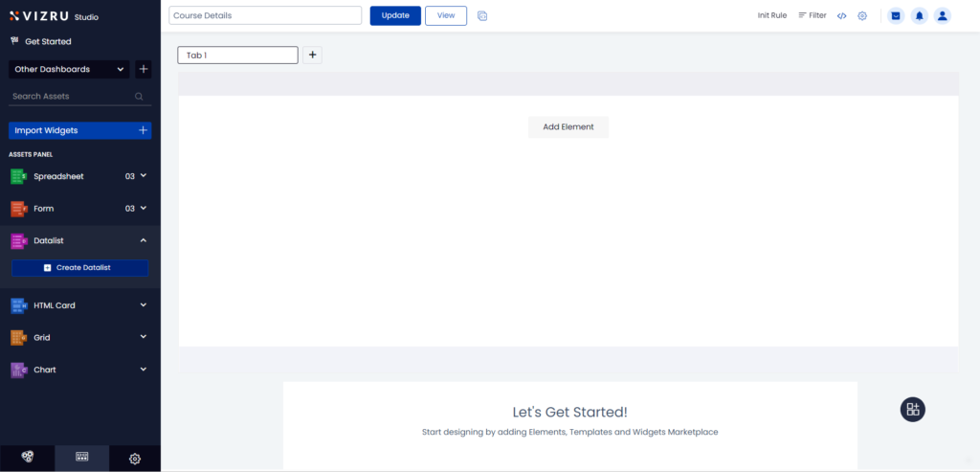
Task: Select Tab 1
Action: 237,56
